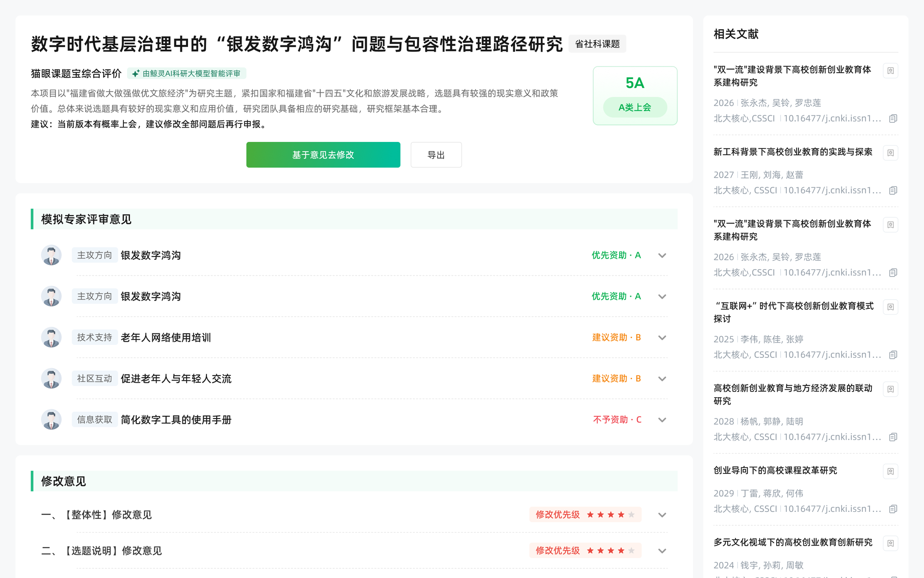Click 促进老年人与年轻人交流 row title
924x578 pixels.
coord(176,379)
